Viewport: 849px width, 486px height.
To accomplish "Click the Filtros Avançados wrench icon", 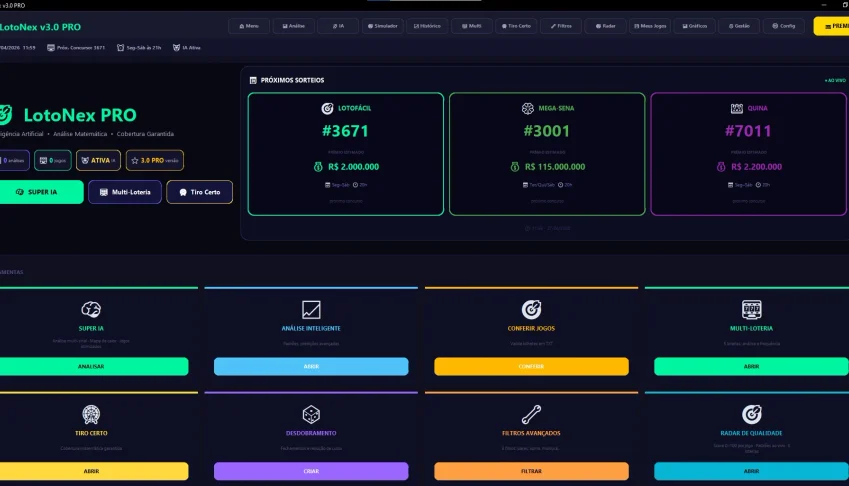I will coord(531,415).
